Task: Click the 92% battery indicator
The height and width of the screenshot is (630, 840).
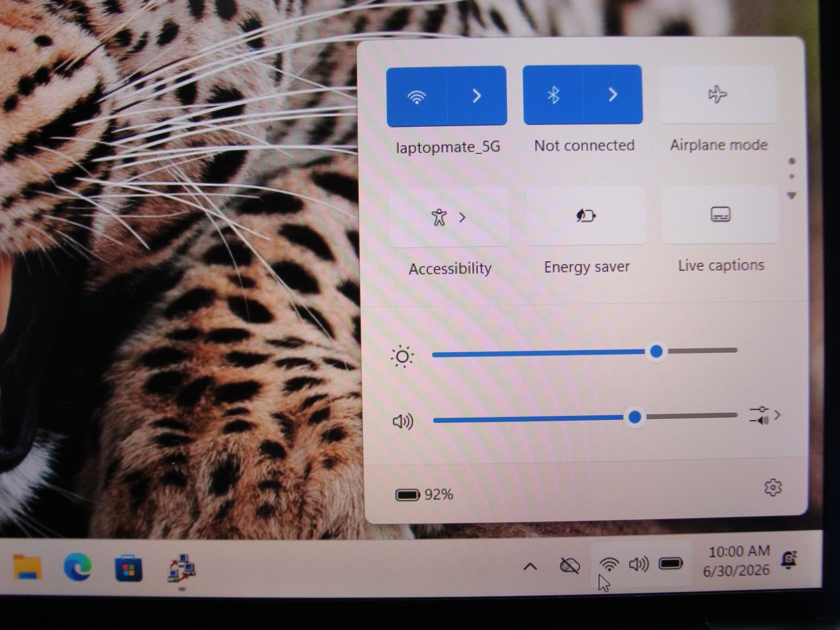Action: coord(424,495)
